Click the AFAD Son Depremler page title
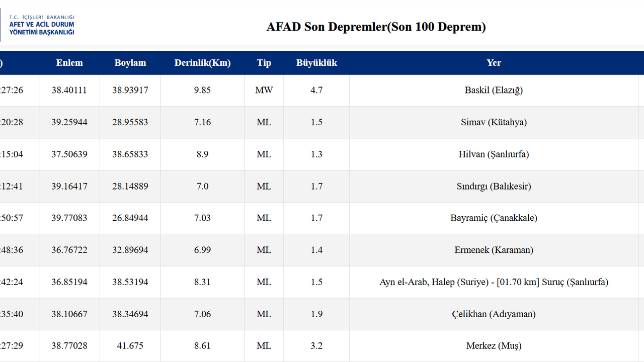Viewport: 644px width, 362px height. click(x=376, y=27)
